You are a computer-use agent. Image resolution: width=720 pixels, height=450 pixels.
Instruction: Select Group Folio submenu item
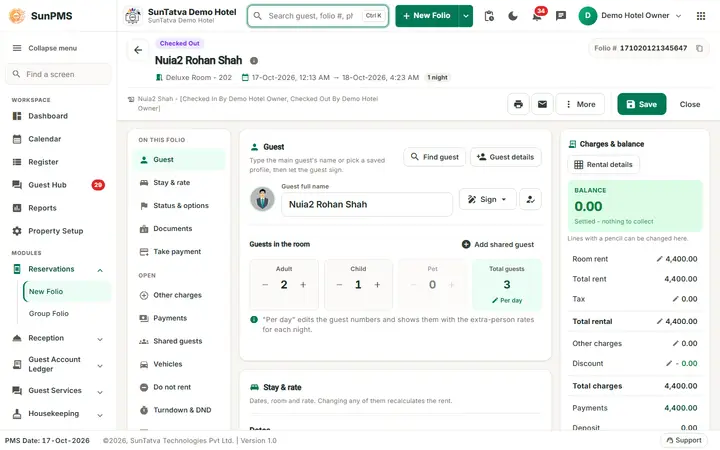[49, 314]
